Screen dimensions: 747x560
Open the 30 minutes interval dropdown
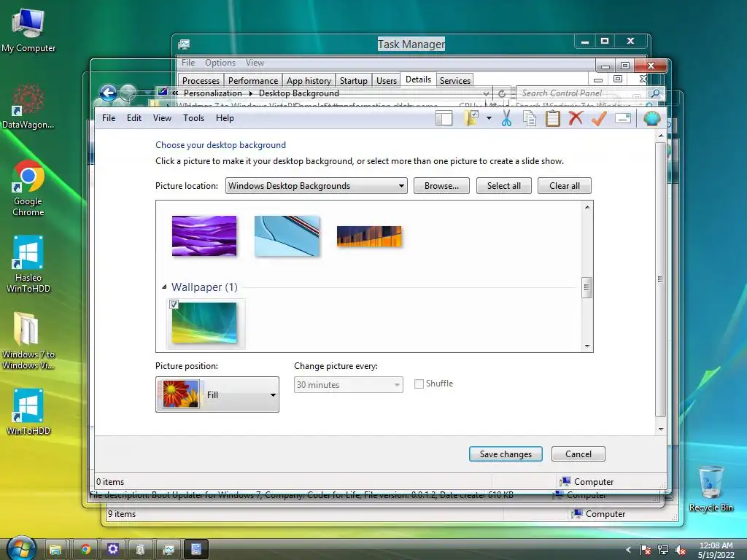coord(348,384)
